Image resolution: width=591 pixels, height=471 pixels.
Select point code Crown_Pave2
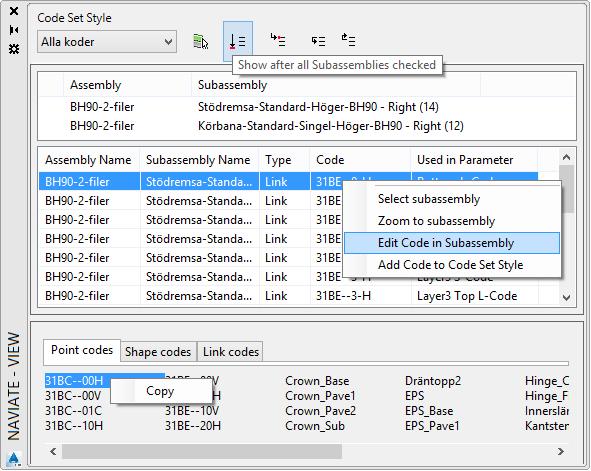(x=321, y=411)
